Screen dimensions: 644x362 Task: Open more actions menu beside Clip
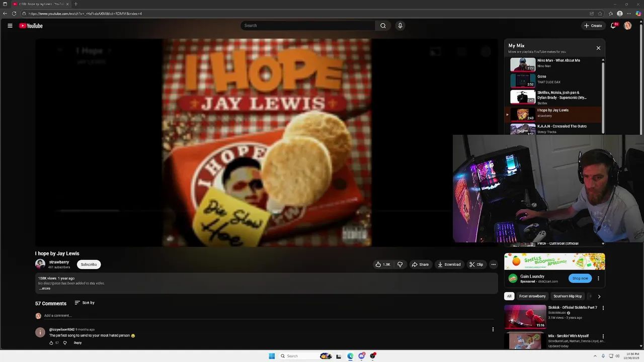[493, 264]
